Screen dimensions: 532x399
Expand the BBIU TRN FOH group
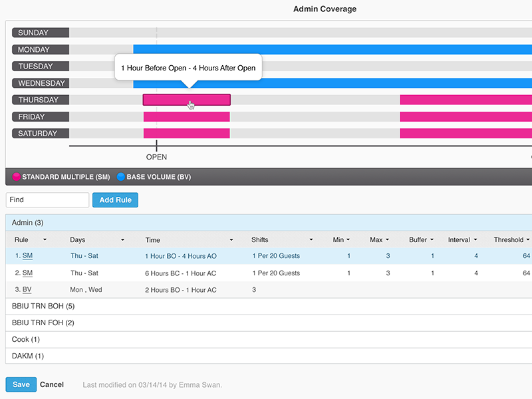(43, 323)
